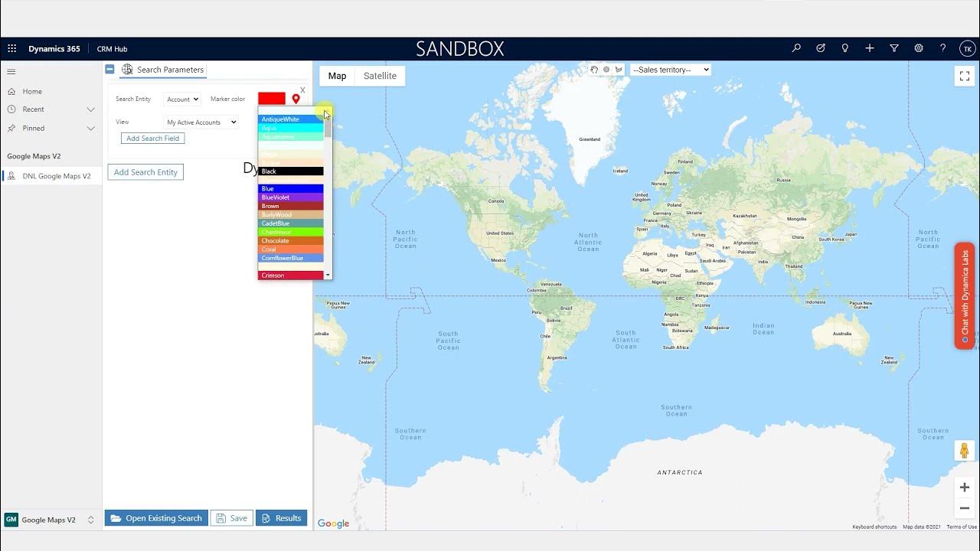Click the Results button

tap(281, 518)
